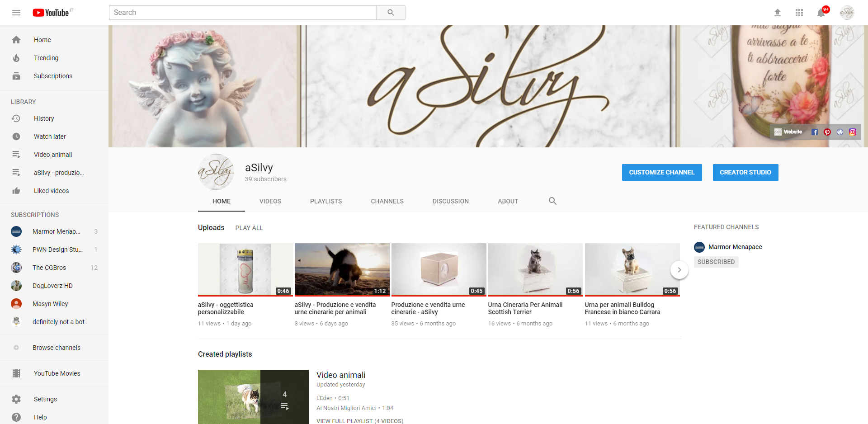The image size is (868, 424).
Task: Switch to the VIDEOS tab
Action: pos(270,201)
